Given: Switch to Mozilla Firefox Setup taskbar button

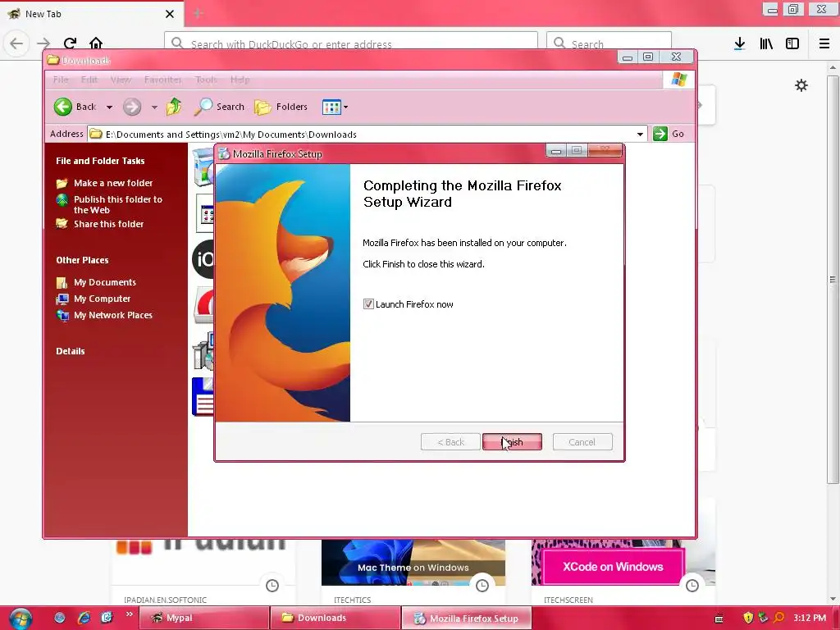Looking at the screenshot, I should [467, 618].
